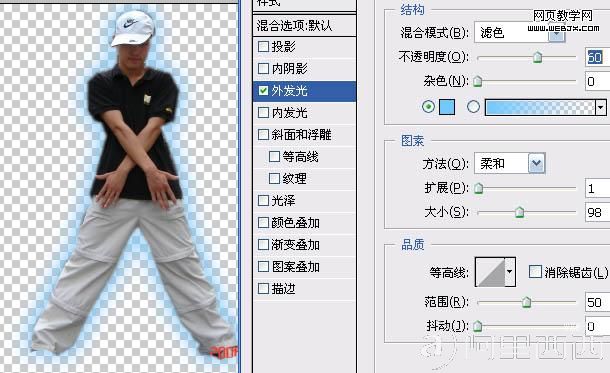The width and height of the screenshot is (610, 373).
Task: Click the 范围 range slider handle
Action: (x=526, y=302)
